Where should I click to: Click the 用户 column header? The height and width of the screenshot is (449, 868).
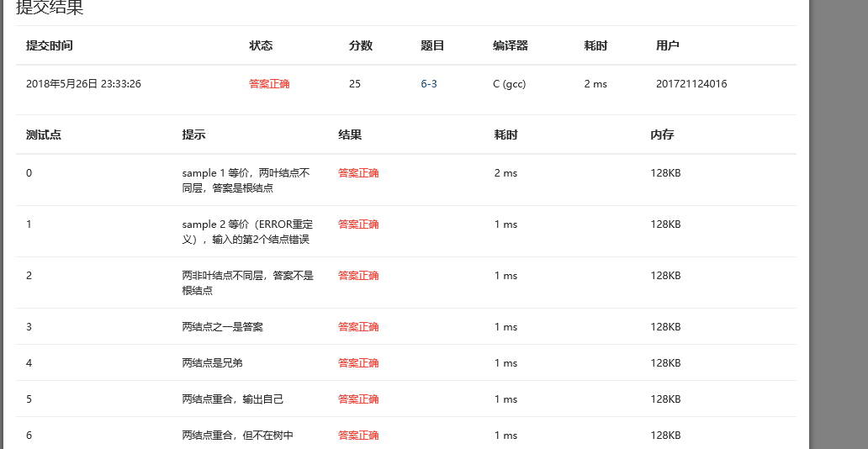(668, 46)
